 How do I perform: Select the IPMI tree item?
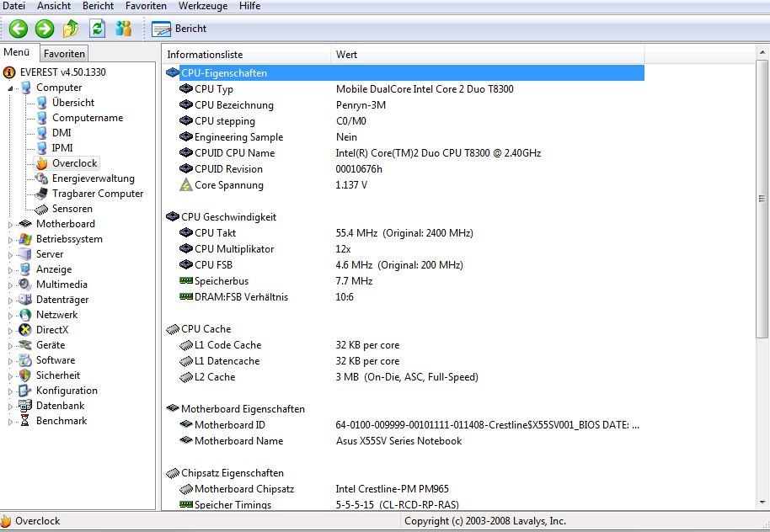(x=62, y=148)
